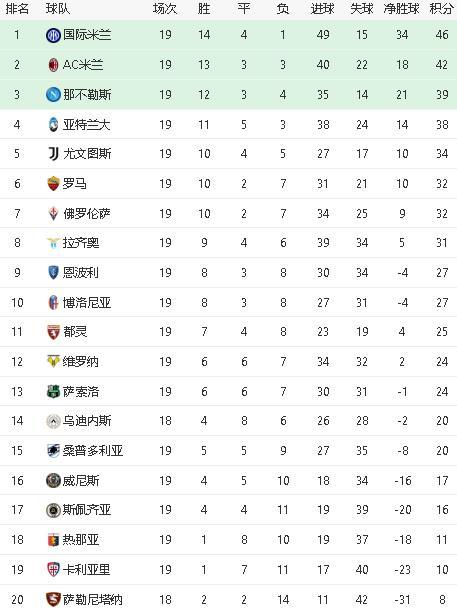Open the 亚特兰大 team name link
Screen dimensions: 457x613
[87, 125]
